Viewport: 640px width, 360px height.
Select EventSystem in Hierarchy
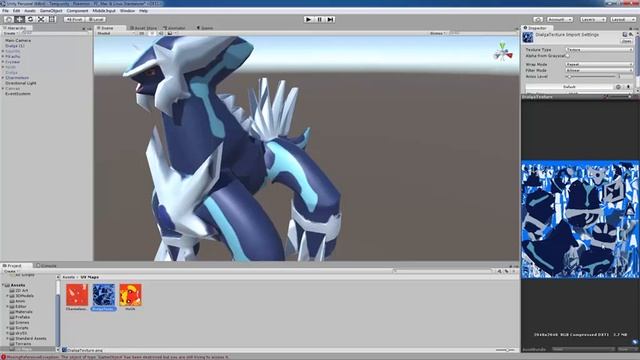tap(18, 93)
